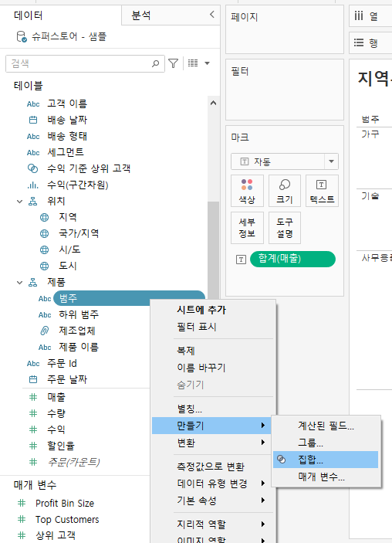The height and width of the screenshot is (543, 392).
Task: Select the 상위 고객 parameter
Action: (56, 535)
